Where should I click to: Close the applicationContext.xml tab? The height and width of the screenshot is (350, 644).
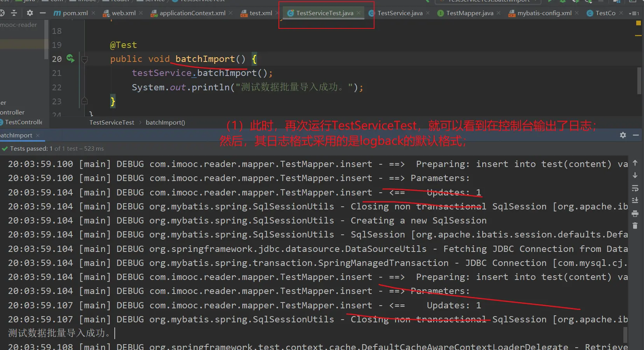pyautogui.click(x=231, y=13)
